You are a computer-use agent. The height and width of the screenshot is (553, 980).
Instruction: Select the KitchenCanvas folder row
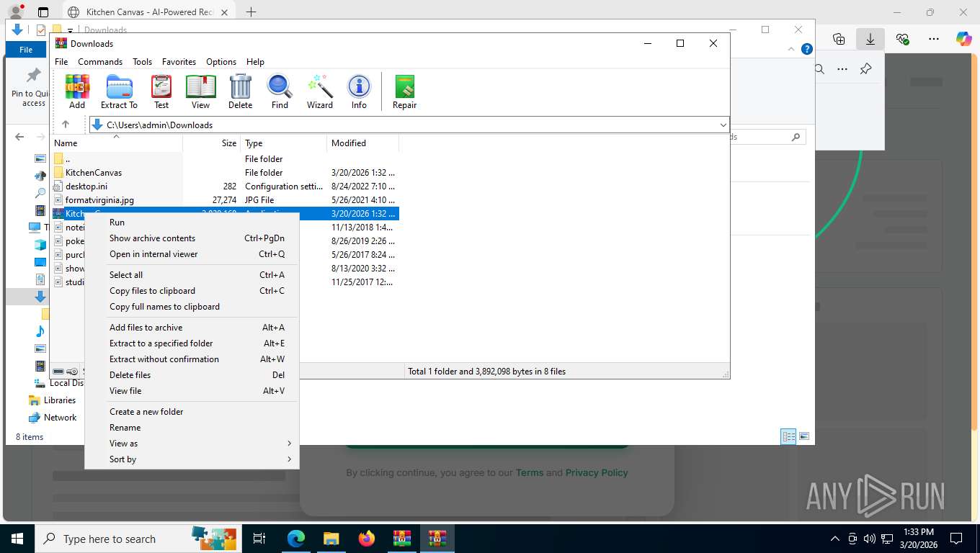(225, 173)
